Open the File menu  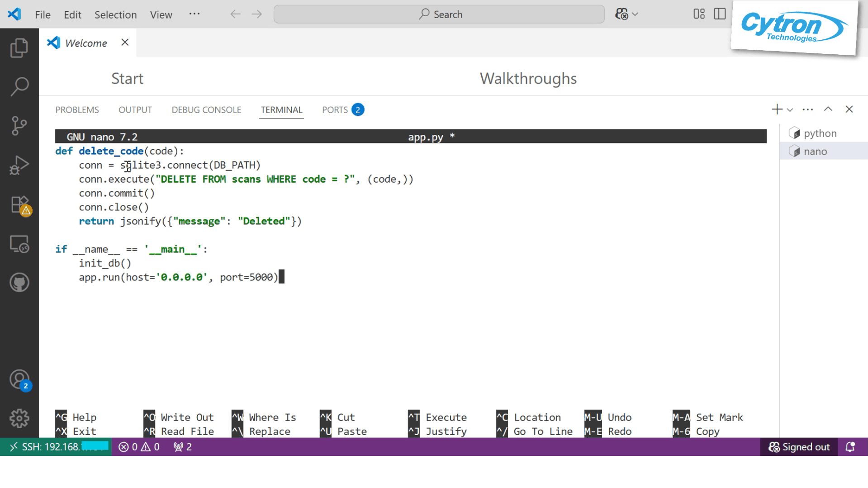point(42,14)
